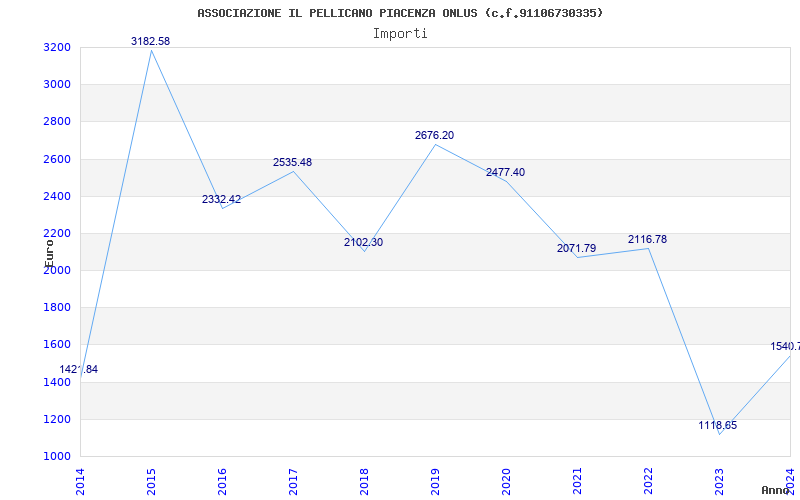This screenshot has height=500, width=800.
Task: Click the 2200 y-axis tick label
Action: (56, 234)
